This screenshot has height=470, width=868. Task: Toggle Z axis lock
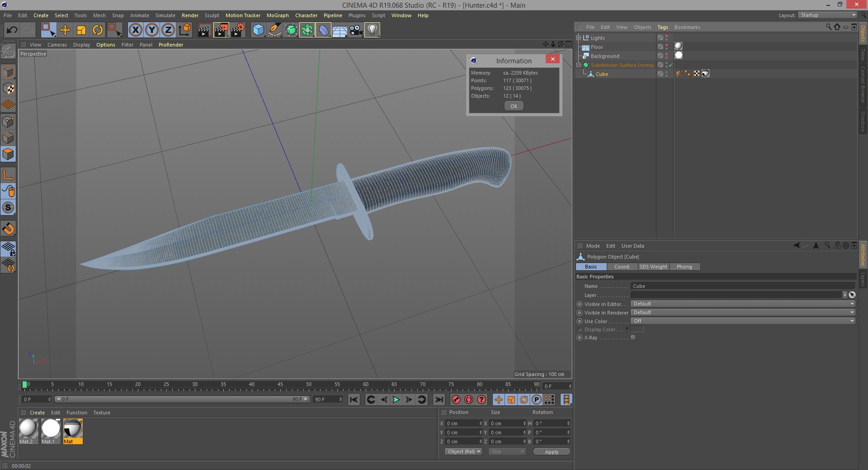tap(168, 30)
